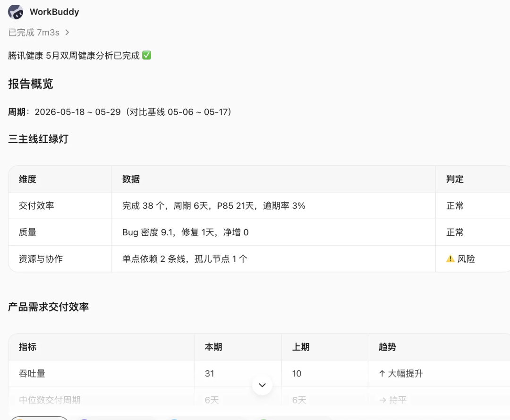Click the 本期 column header
The image size is (510, 420).
[213, 347]
